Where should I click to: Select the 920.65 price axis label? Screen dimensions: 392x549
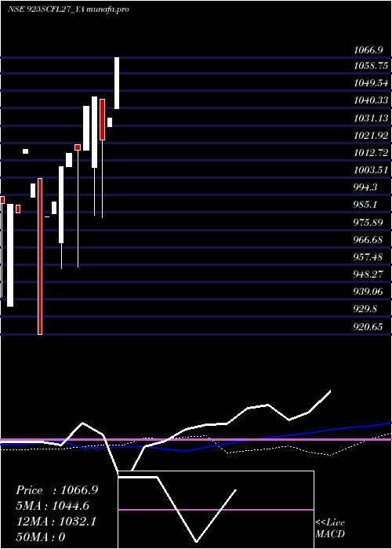[368, 326]
